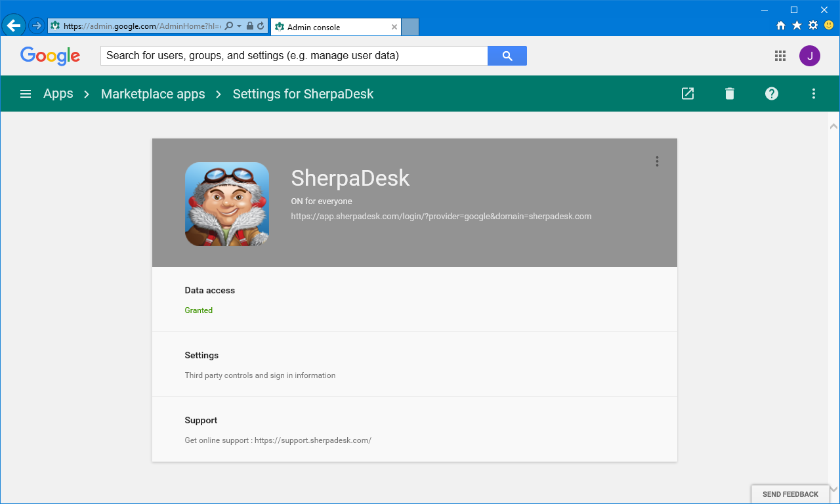
Task: Click the delete app trash icon
Action: [729, 93]
